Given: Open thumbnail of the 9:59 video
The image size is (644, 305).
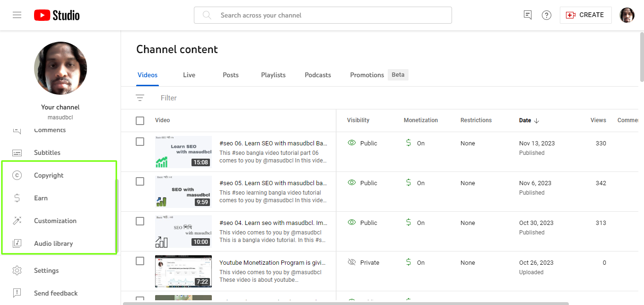Looking at the screenshot, I should coord(183,192).
